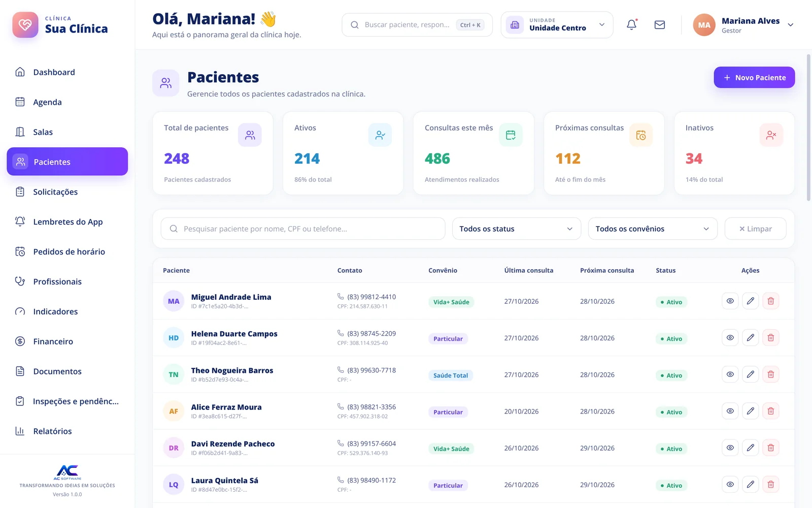The height and width of the screenshot is (508, 812).
Task: Click the Limpar filters button
Action: (x=755, y=229)
